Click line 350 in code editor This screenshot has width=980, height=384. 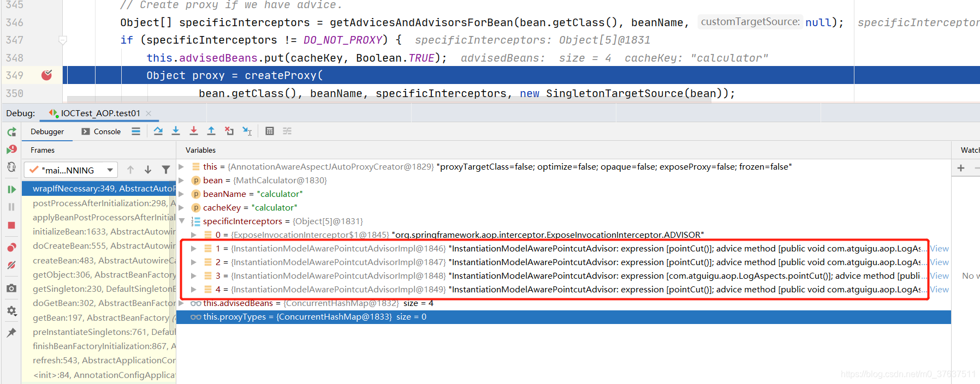coord(467,93)
